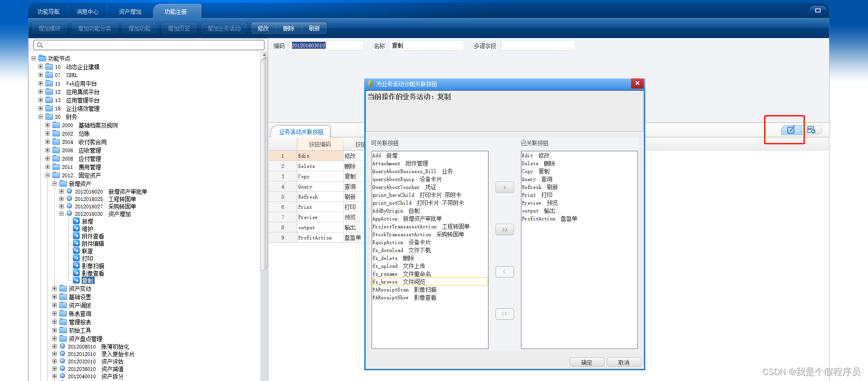Click the 影像扫描 activity node icon
868x381 pixels.
77,265
